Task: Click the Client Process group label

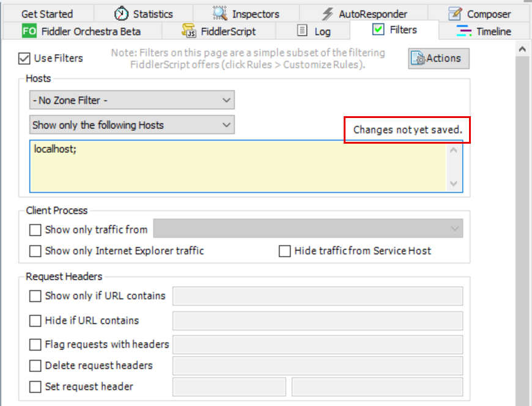Action: click(57, 210)
